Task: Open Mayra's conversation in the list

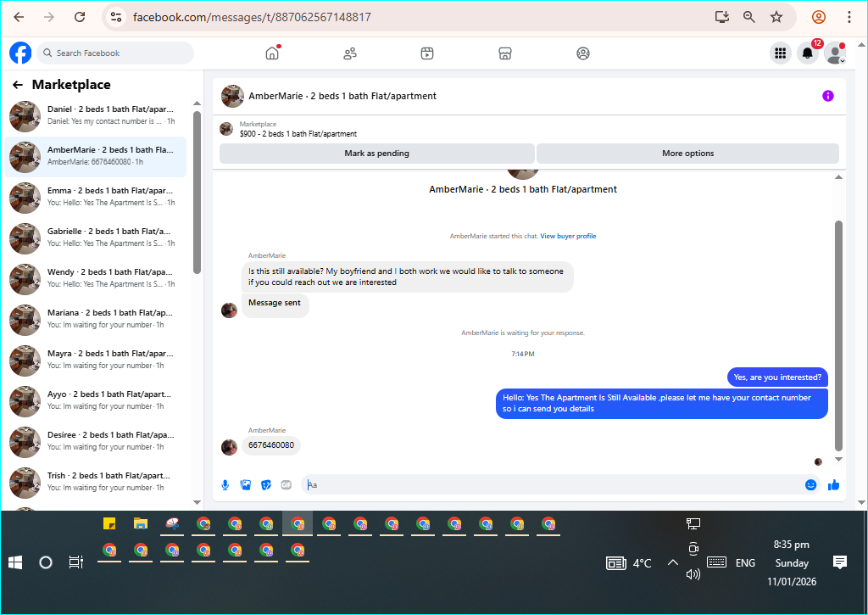Action: point(95,361)
